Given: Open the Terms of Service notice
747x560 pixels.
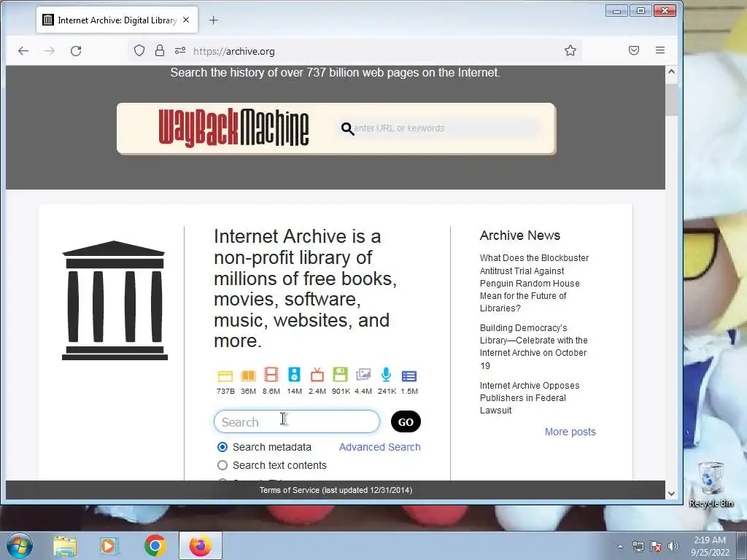Looking at the screenshot, I should click(x=336, y=490).
